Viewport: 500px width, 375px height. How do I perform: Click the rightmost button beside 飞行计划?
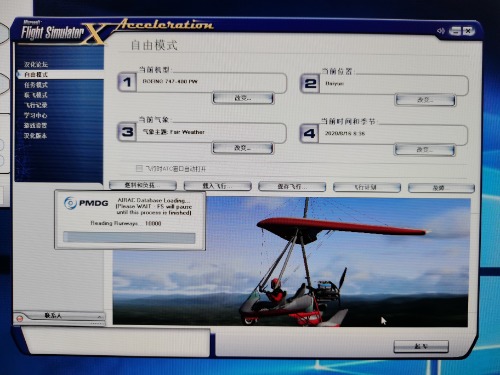point(441,188)
